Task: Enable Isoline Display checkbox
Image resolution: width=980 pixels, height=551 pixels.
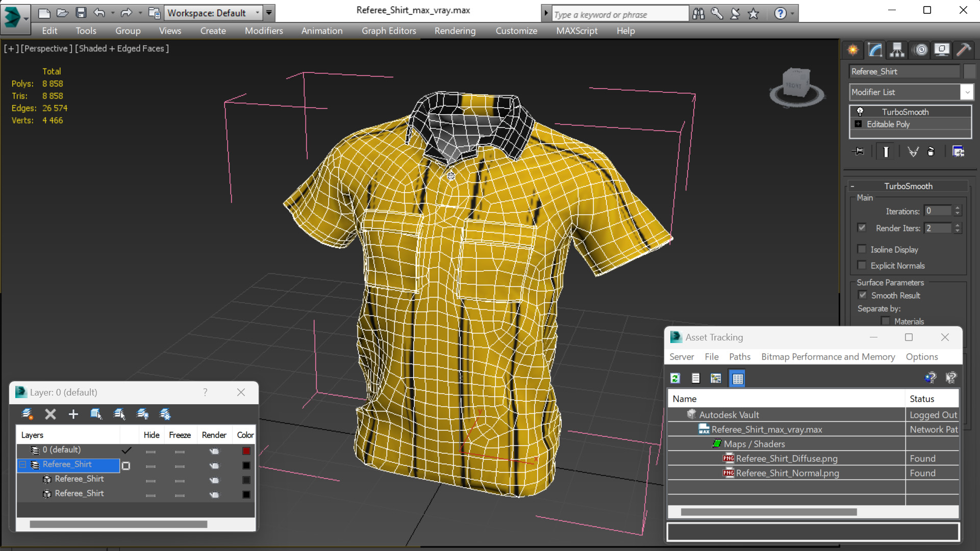Action: point(862,249)
